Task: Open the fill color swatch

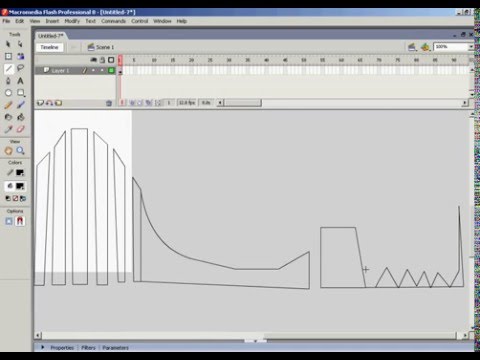Action: click(x=20, y=186)
